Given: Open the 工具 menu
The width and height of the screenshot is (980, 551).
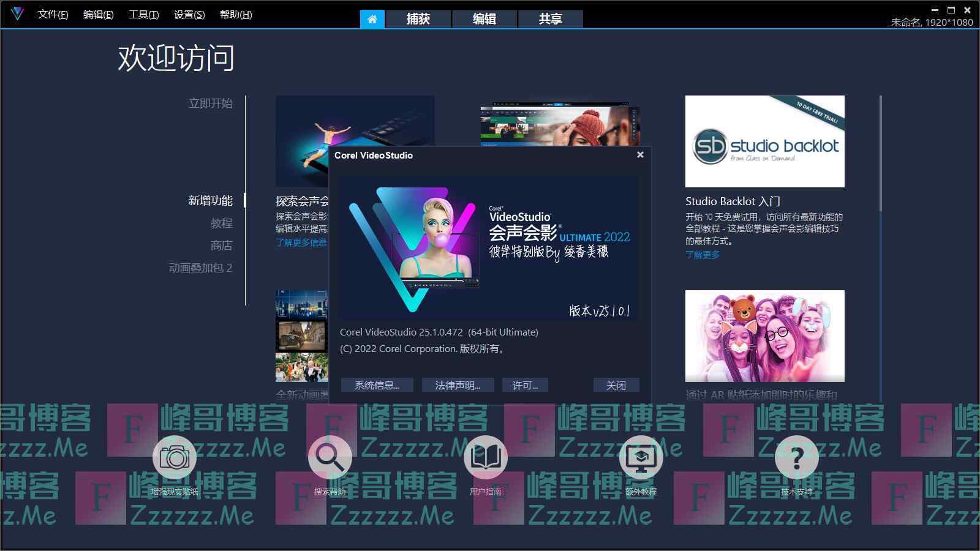Looking at the screenshot, I should click(143, 14).
